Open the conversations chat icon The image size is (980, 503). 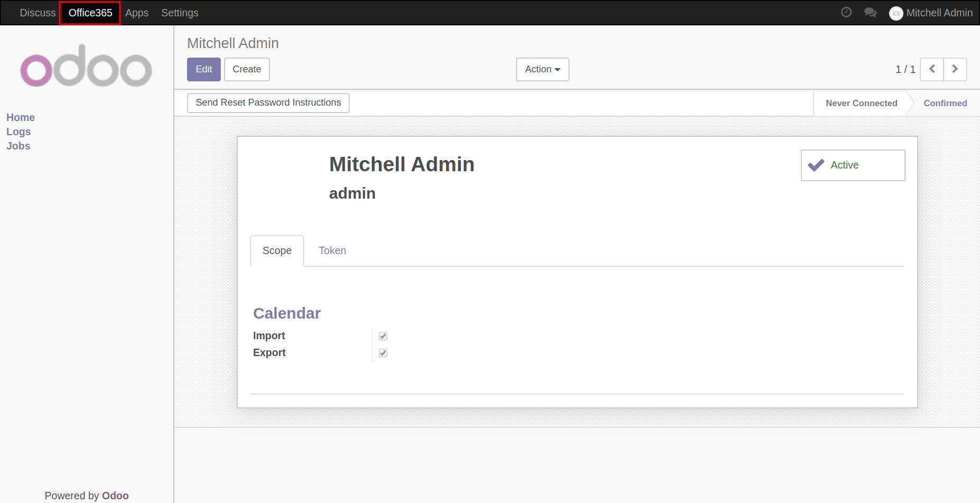pyautogui.click(x=870, y=12)
